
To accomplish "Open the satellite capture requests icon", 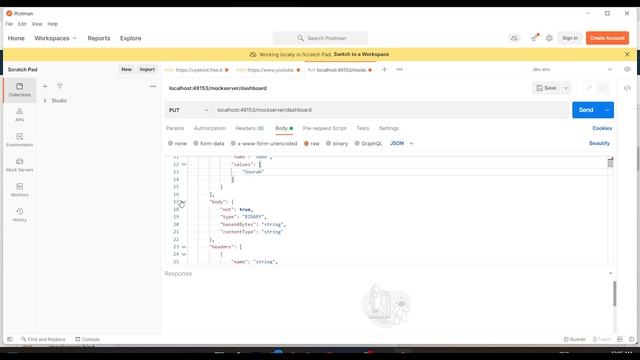I will tap(534, 38).
